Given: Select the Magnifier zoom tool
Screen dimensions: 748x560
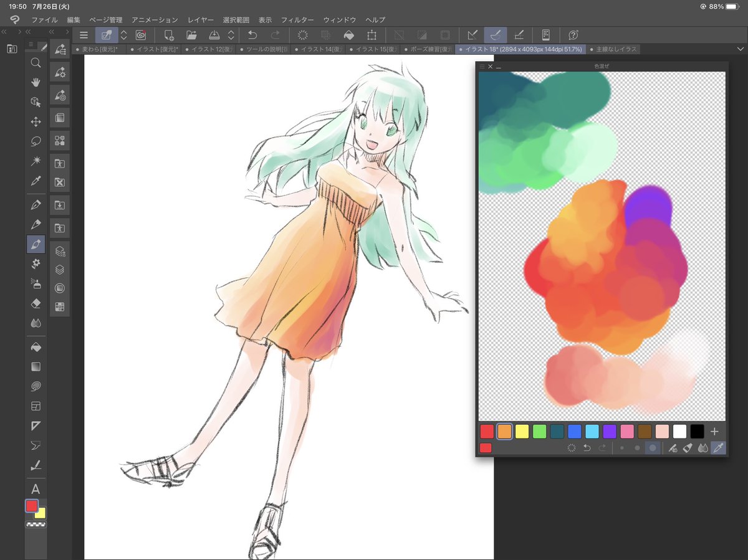Looking at the screenshot, I should pos(36,62).
